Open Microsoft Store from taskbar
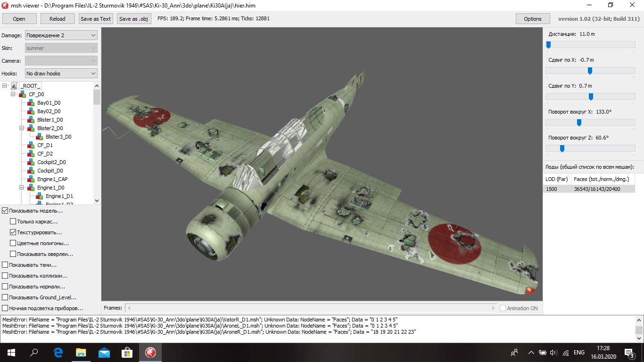Screen dimensions: 644x362 click(127, 352)
